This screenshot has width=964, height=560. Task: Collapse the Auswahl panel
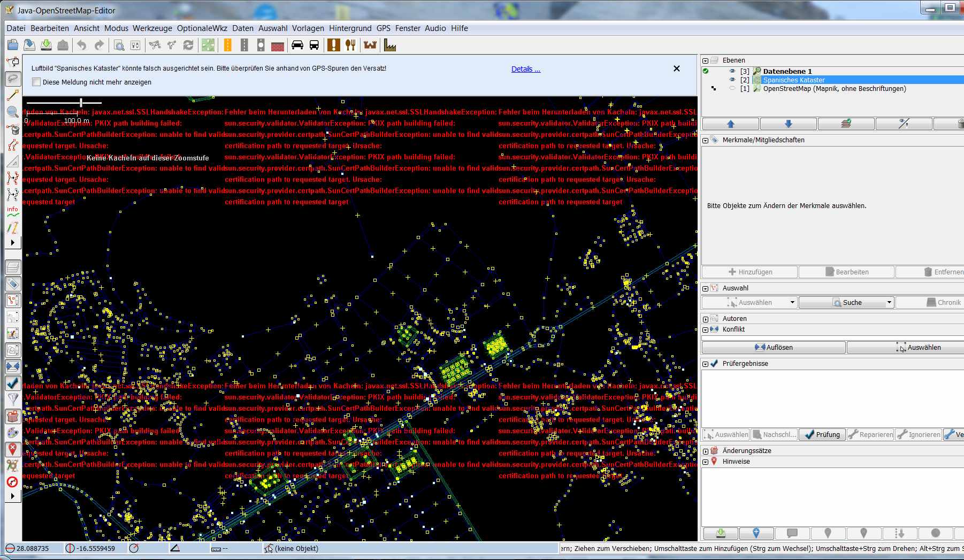point(706,288)
